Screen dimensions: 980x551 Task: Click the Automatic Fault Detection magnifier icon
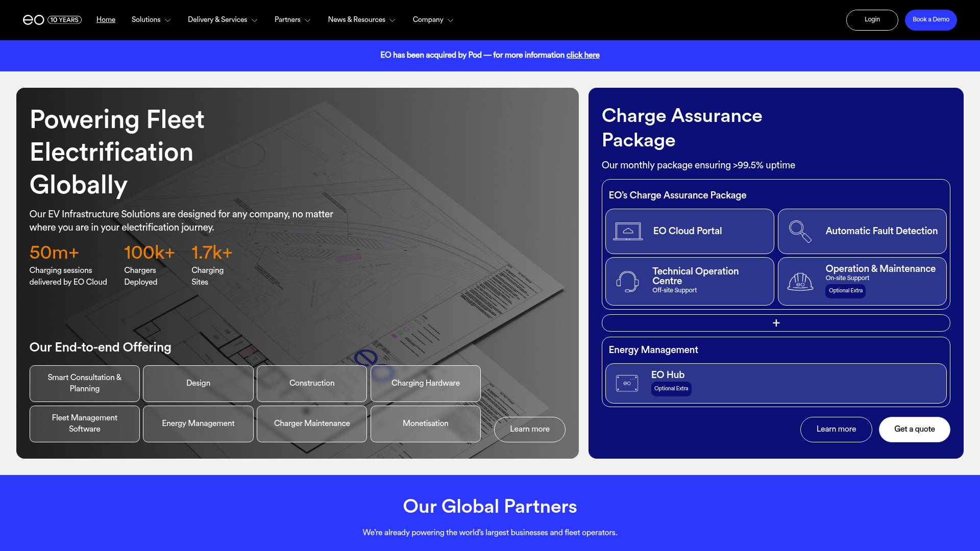click(800, 231)
